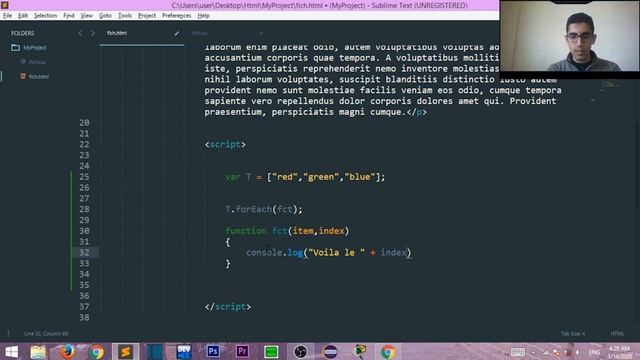Viewport: 640px width, 360px height.
Task: Open the Tab Size selector
Action: point(573,333)
